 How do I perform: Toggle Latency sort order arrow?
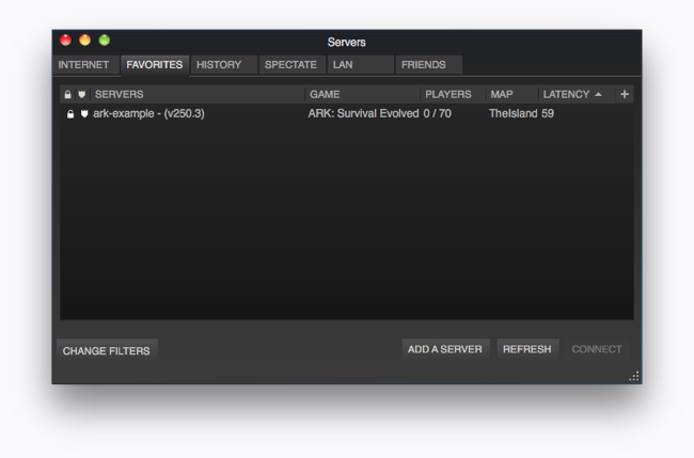(598, 94)
